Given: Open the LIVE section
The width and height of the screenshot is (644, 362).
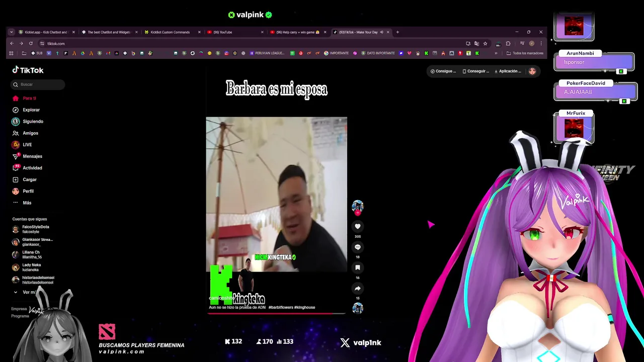Looking at the screenshot, I should point(22,144).
